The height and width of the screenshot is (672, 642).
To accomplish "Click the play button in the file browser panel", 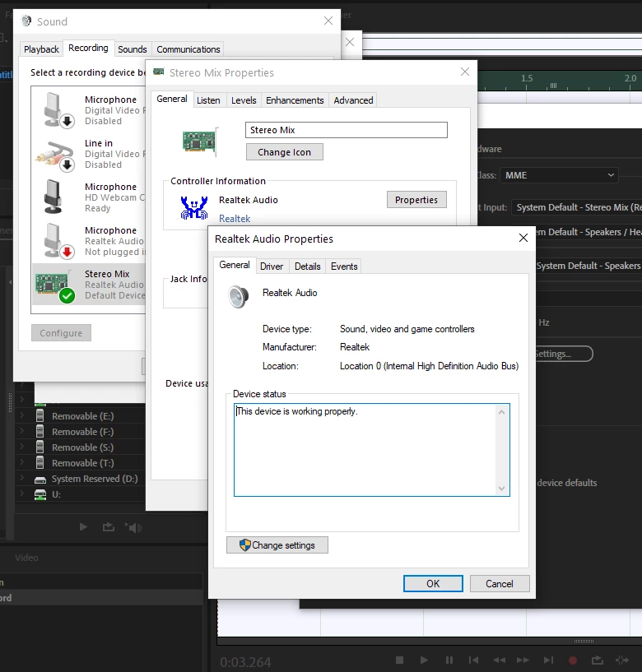I will click(84, 526).
